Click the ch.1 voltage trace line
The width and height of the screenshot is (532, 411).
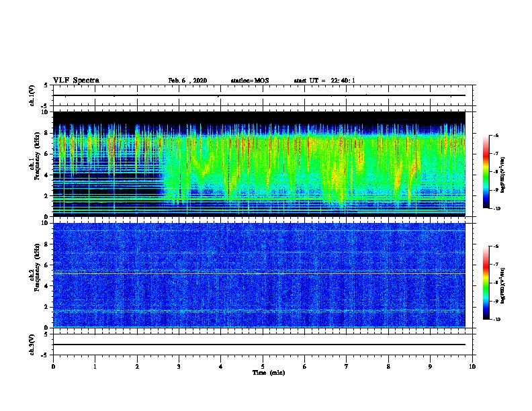coord(259,95)
